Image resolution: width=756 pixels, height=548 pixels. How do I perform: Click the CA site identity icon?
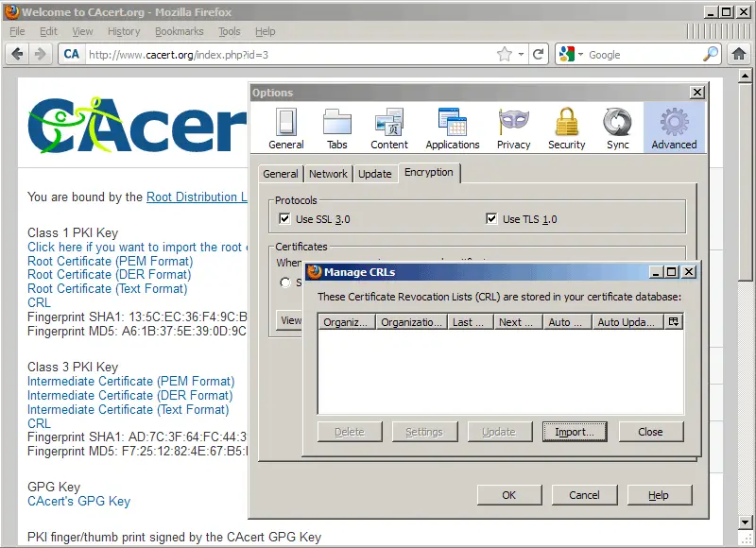click(72, 54)
